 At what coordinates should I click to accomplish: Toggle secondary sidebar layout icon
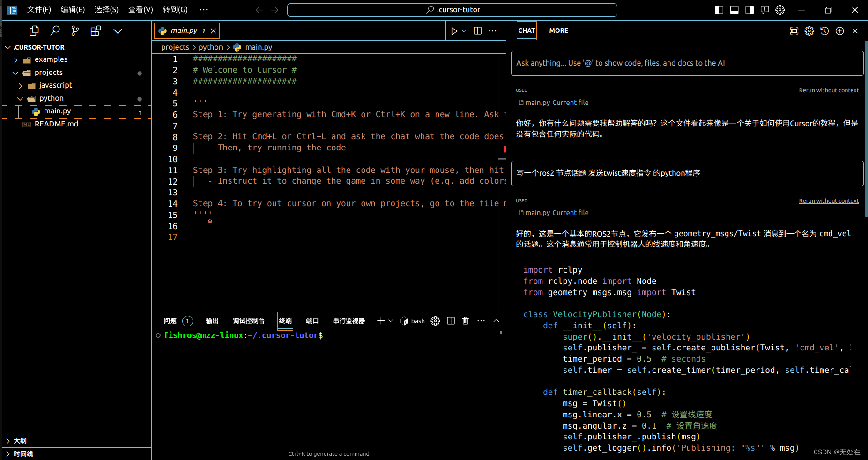[x=749, y=10]
